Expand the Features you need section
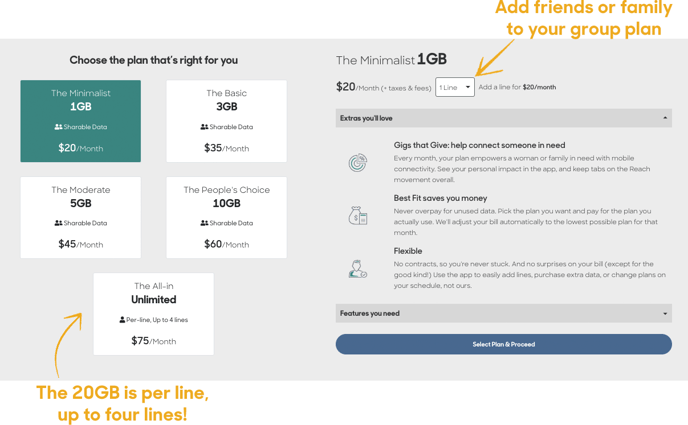Viewport: 688px width, 425px height. (504, 313)
